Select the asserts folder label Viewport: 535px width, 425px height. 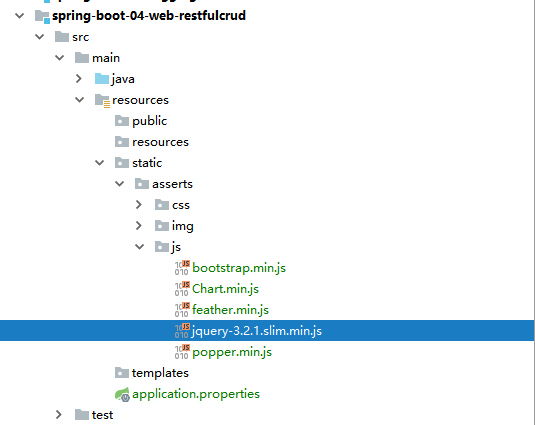(172, 184)
